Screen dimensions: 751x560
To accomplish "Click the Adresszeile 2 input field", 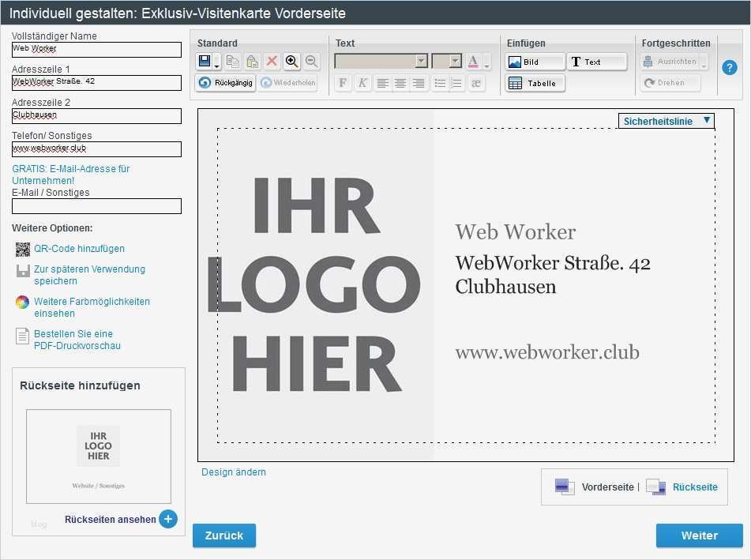I will 97,116.
